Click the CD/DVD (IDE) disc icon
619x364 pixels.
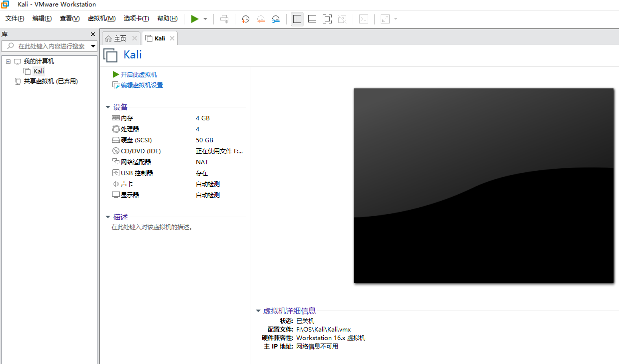pos(116,151)
